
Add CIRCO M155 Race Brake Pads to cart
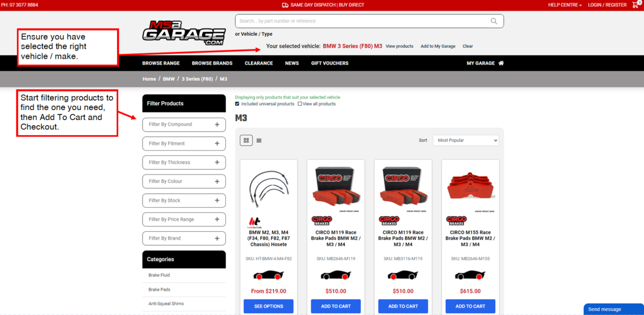[x=470, y=306]
